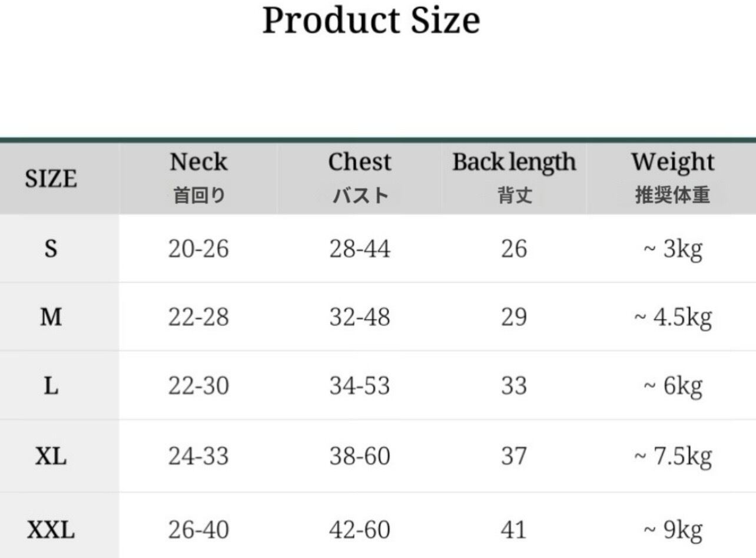Select the 28-44 chest measurement cell
The width and height of the screenshot is (756, 558).
pyautogui.click(x=360, y=249)
